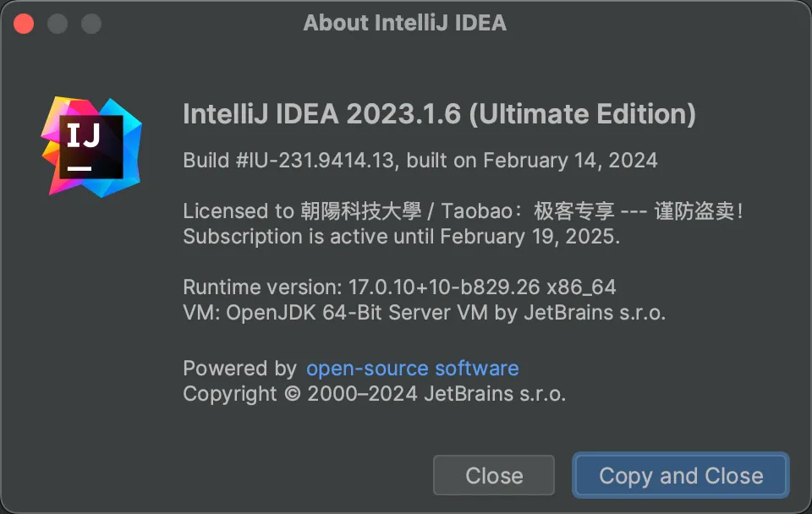This screenshot has height=514, width=812.
Task: Click the Runtime version 17.0.10 text
Action: pos(399,287)
